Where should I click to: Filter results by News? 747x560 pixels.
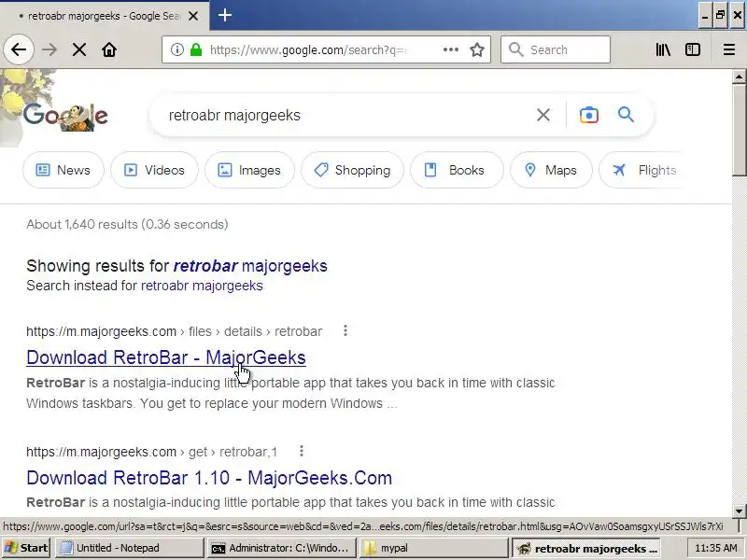point(63,170)
